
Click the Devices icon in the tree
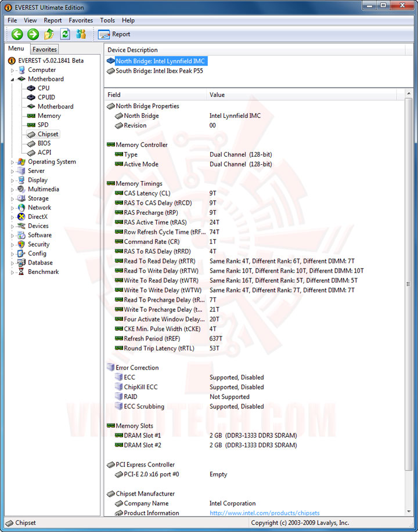click(21, 226)
